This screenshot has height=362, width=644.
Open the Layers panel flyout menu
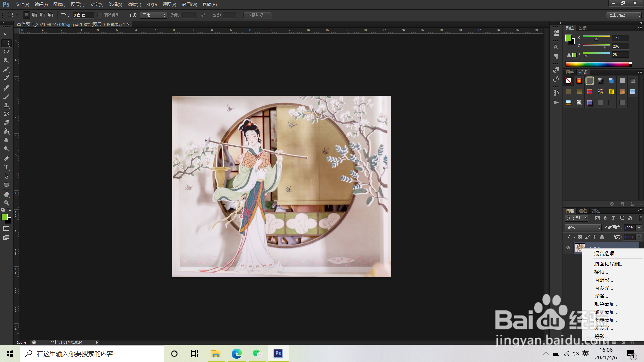point(640,211)
